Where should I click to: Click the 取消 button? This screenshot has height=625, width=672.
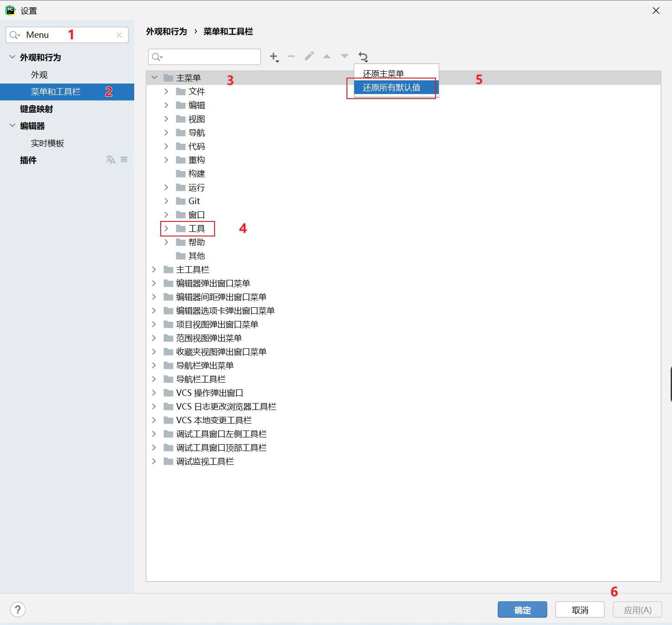pos(580,610)
